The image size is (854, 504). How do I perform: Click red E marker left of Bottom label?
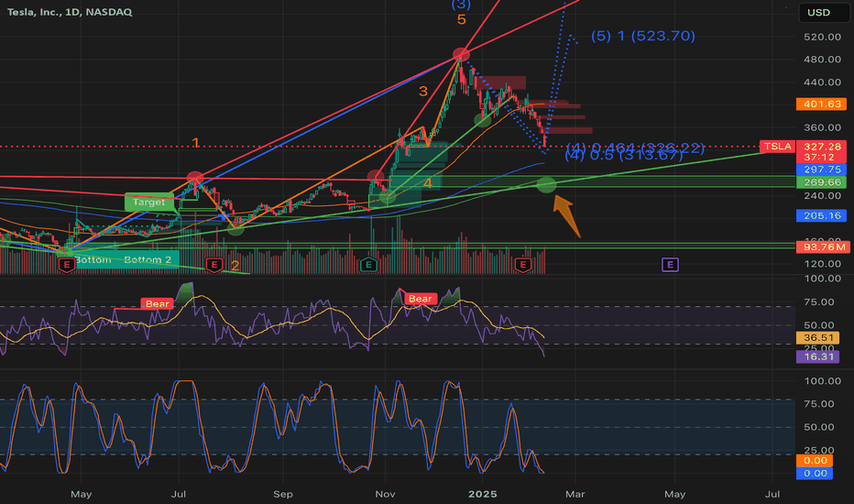point(67,265)
